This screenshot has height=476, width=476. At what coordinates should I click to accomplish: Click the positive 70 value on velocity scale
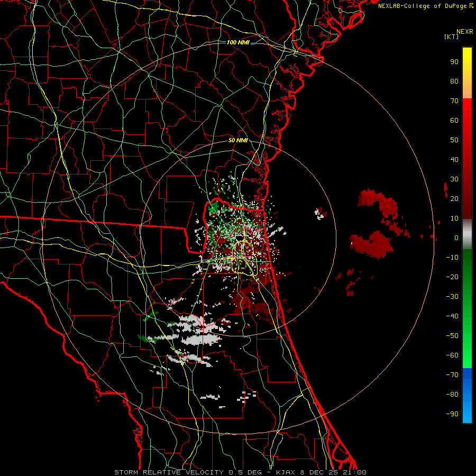(454, 101)
